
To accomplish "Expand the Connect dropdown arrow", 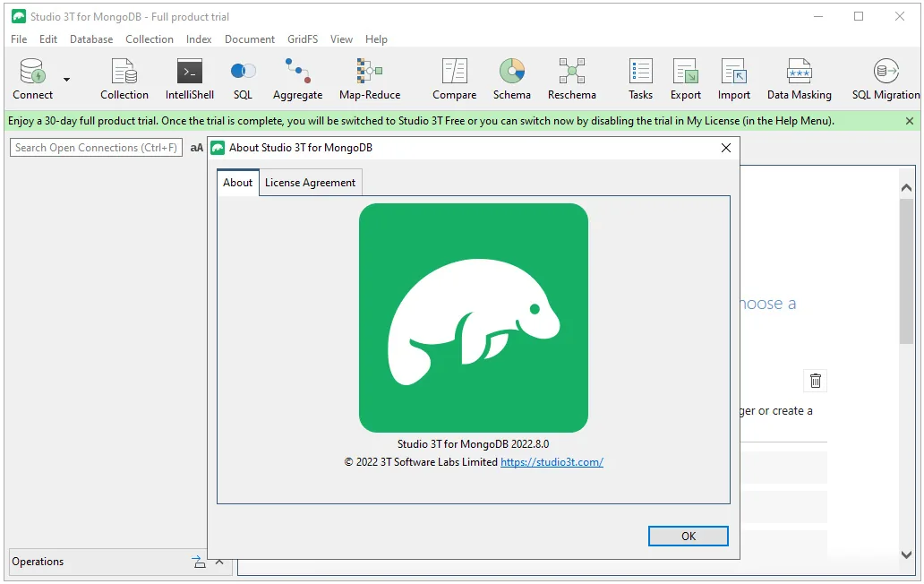I will coord(66,80).
